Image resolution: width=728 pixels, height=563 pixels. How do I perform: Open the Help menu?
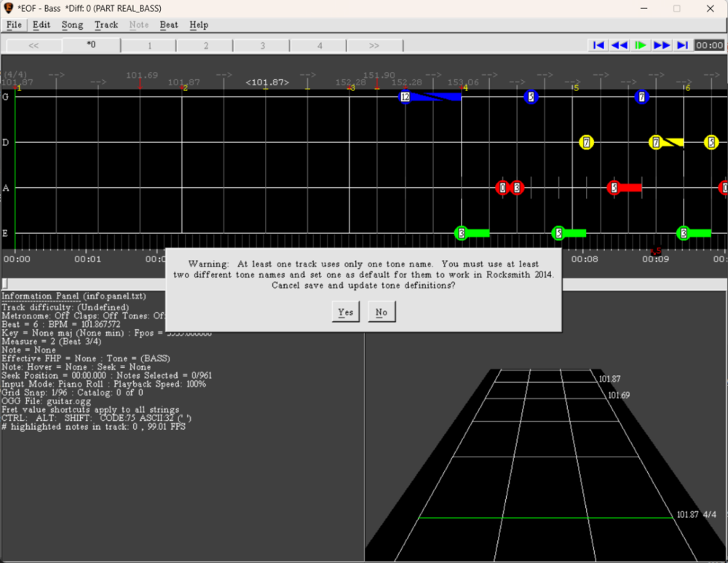click(x=199, y=25)
